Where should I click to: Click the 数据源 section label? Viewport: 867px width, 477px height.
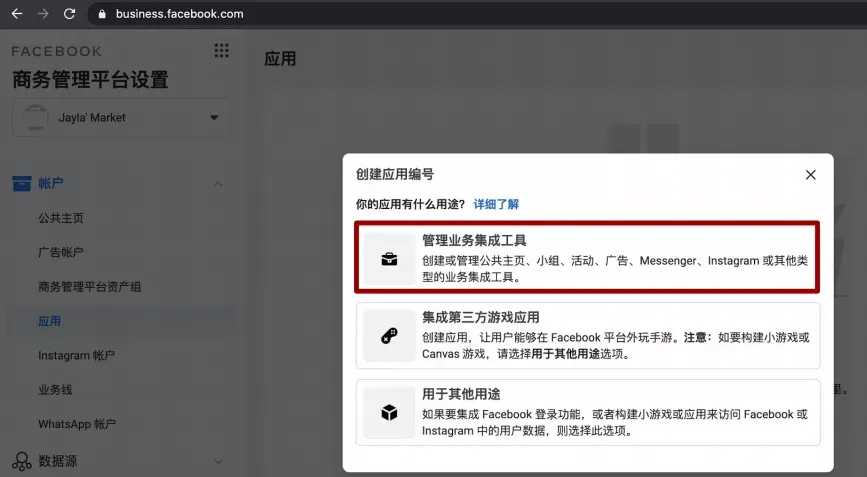tap(58, 461)
